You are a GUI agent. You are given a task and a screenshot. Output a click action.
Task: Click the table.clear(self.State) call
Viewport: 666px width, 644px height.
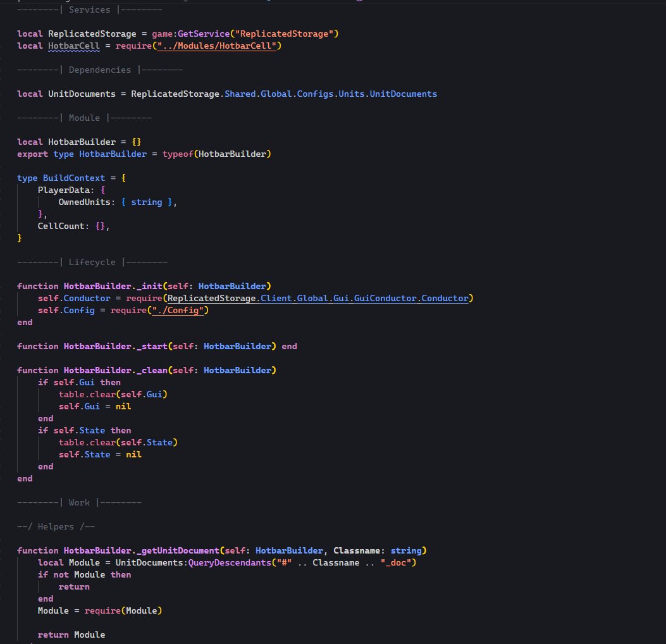(118, 443)
